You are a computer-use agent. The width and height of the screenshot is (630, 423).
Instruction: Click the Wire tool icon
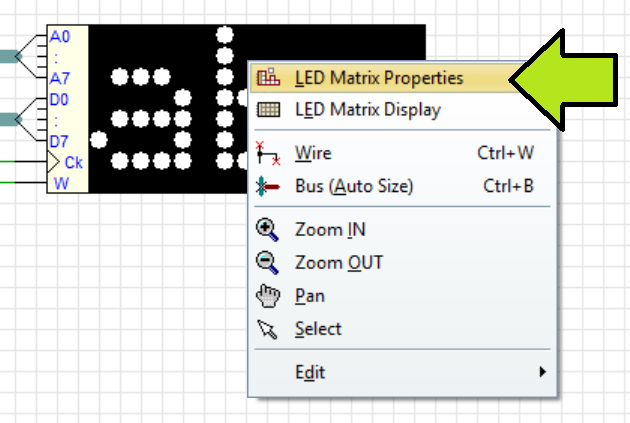point(268,153)
